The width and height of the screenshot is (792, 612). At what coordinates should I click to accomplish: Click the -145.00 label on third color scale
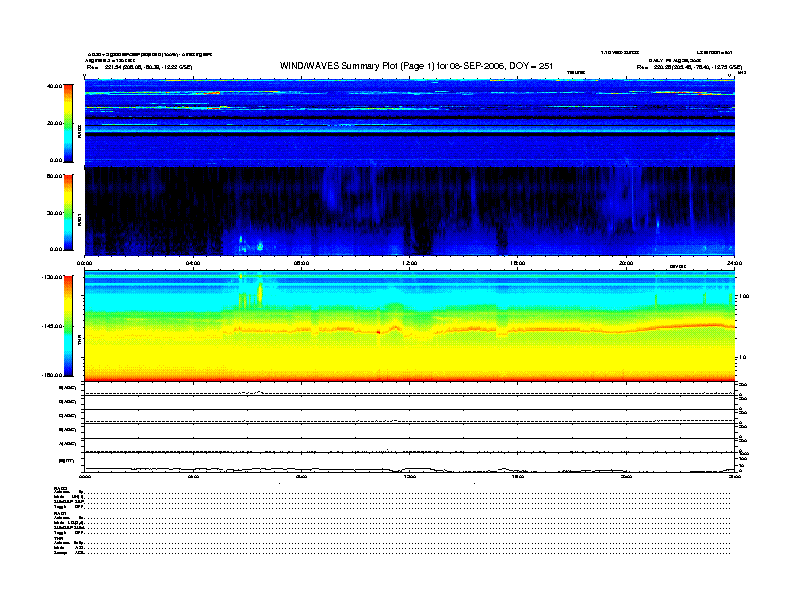pos(53,326)
